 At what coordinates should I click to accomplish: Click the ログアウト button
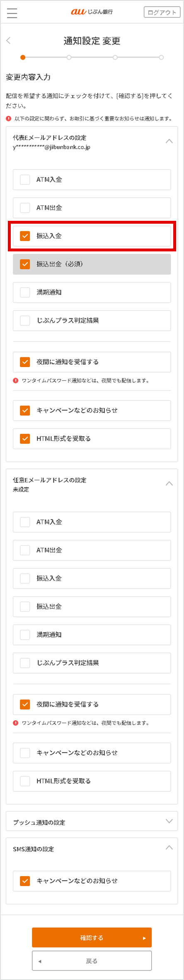pyautogui.click(x=162, y=12)
